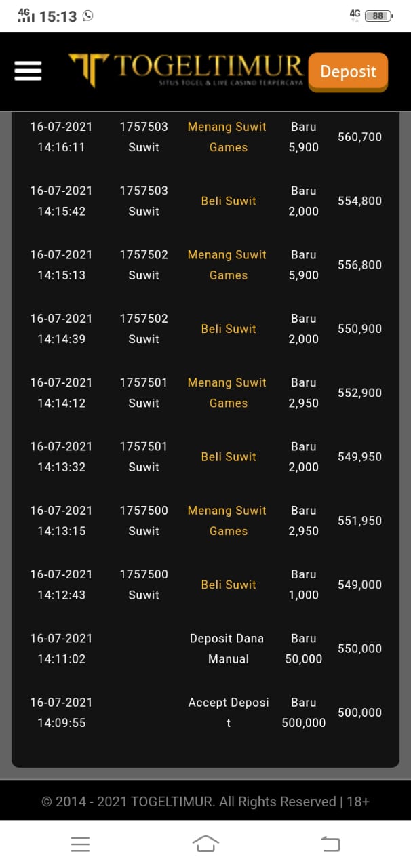Open the hamburger menu icon
The image size is (411, 868).
[28, 71]
